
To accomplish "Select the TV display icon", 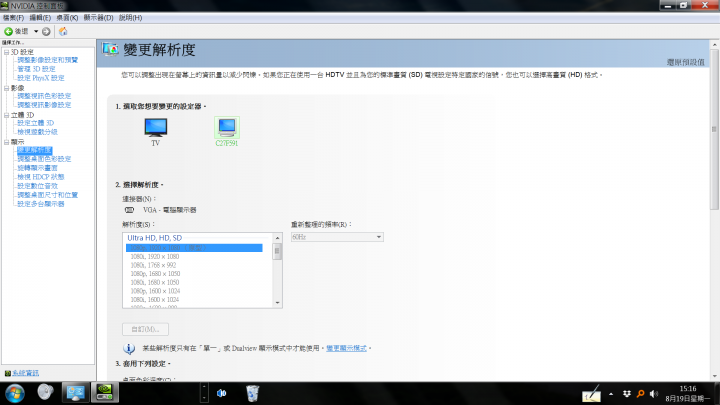I will point(156,127).
